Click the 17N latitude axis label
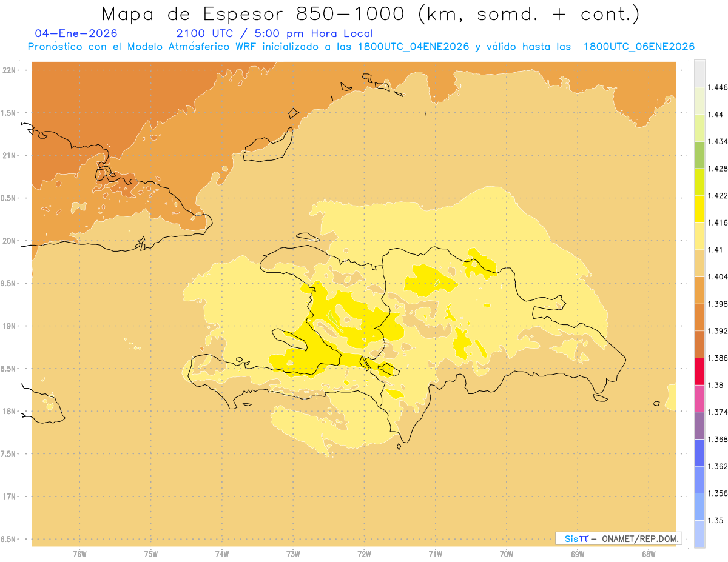Screen dimensions: 728x562 (9, 497)
